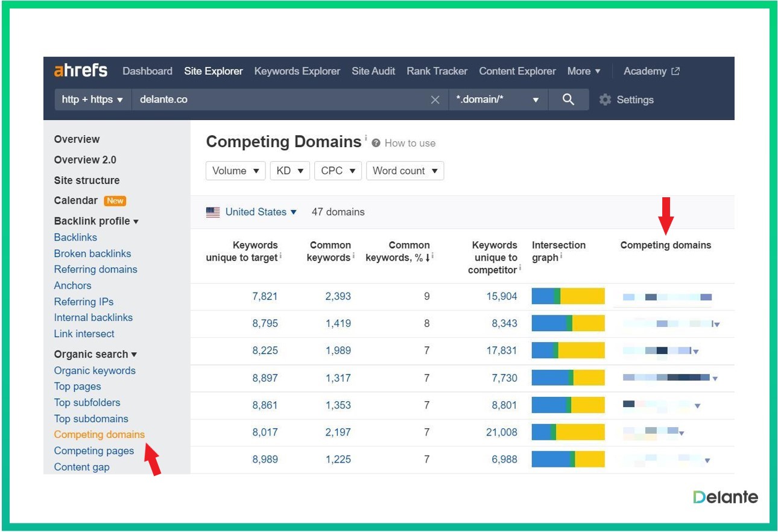This screenshot has height=532, width=778.
Task: Change country from United States dropdown
Action: 261,212
